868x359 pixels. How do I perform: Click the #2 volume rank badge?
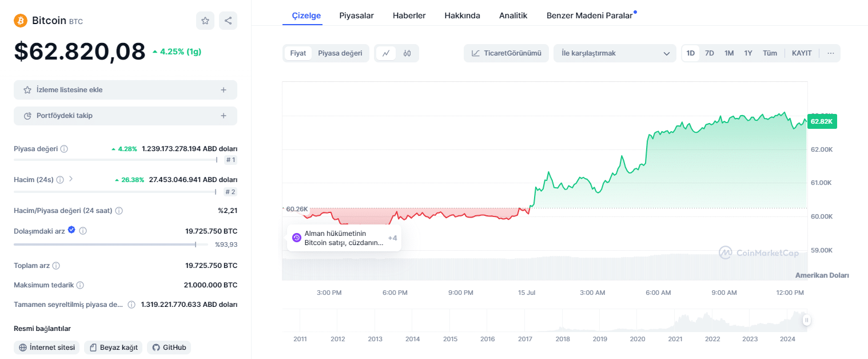230,192
